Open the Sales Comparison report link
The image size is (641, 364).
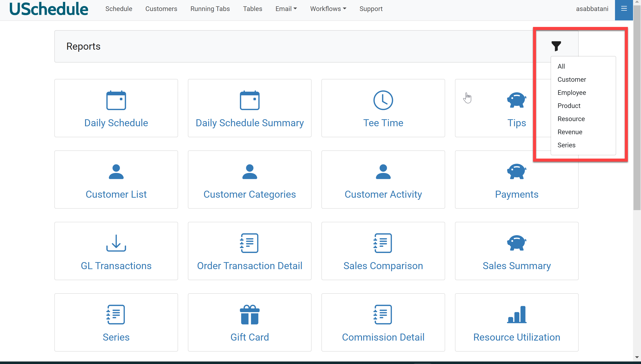coord(383,266)
